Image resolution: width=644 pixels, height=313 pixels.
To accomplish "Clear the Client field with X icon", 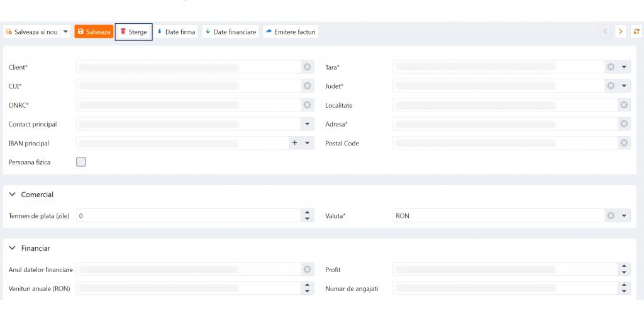I will tap(307, 67).
